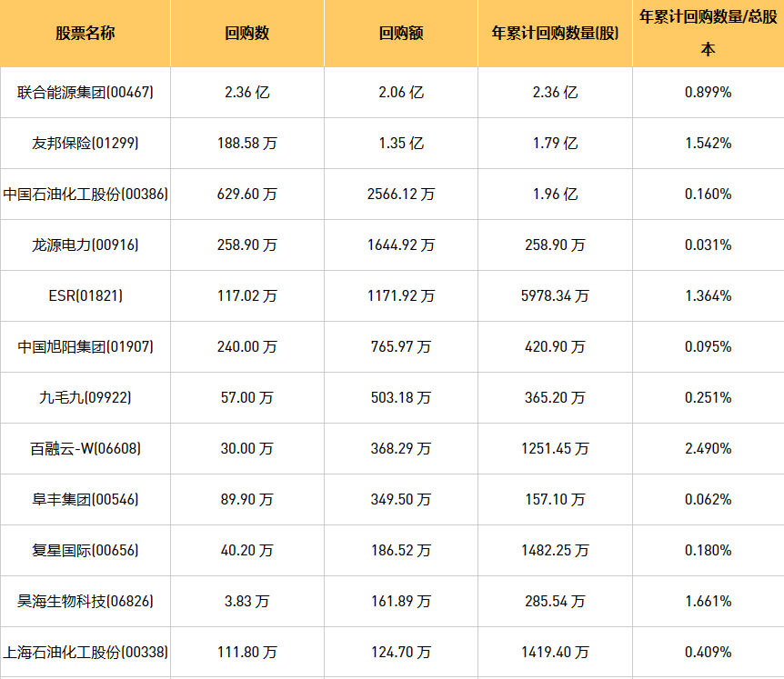
Task: Click the 0.409% ratio cell
Action: pos(708,653)
